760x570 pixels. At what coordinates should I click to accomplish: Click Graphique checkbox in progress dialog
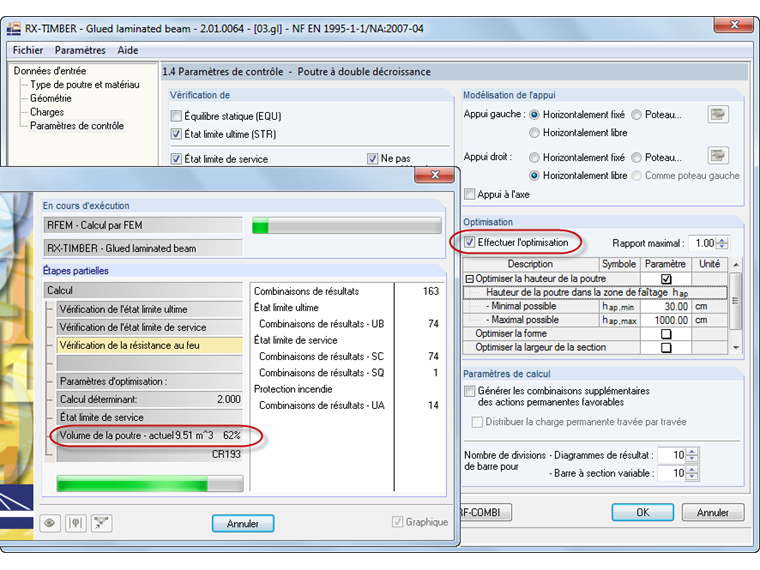click(x=397, y=522)
